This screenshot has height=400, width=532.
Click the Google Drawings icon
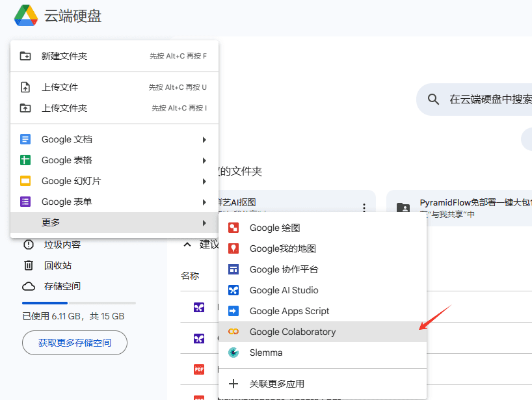click(233, 228)
